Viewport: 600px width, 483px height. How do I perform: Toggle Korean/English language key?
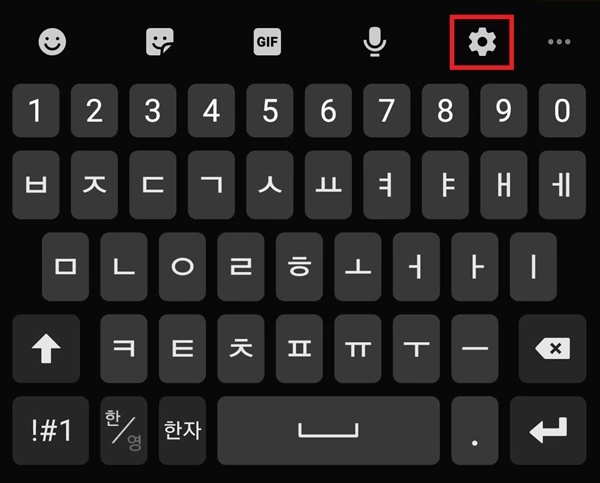click(124, 431)
